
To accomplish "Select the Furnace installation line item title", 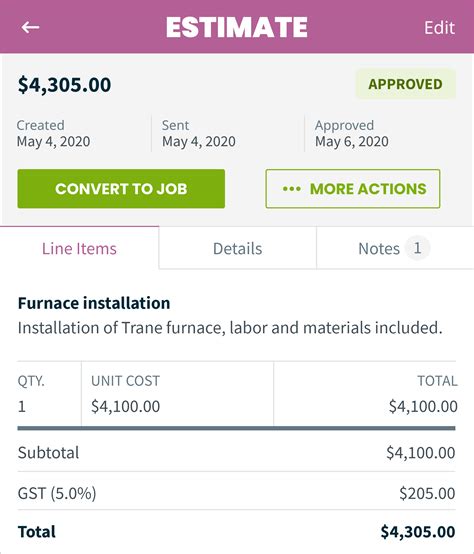I will [x=94, y=303].
